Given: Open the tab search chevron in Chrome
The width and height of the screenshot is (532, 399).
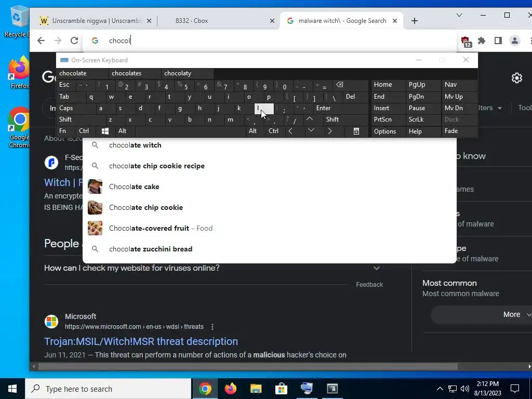Looking at the screenshot, I should [459, 15].
